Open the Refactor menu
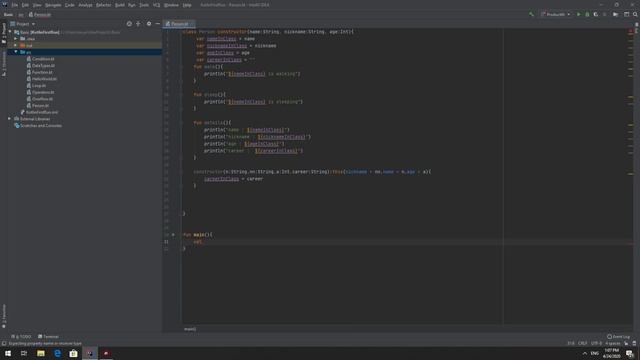This screenshot has height=360, width=640. pos(104,5)
